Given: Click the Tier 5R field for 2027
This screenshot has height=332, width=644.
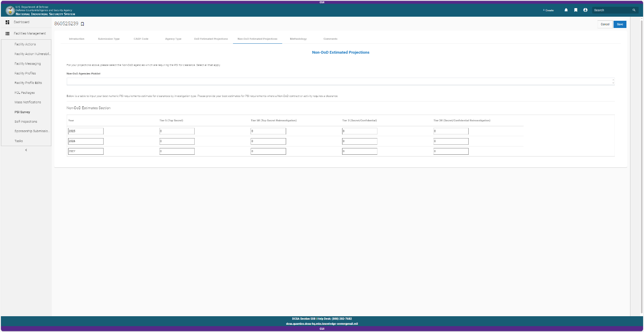Looking at the screenshot, I should pos(268,152).
